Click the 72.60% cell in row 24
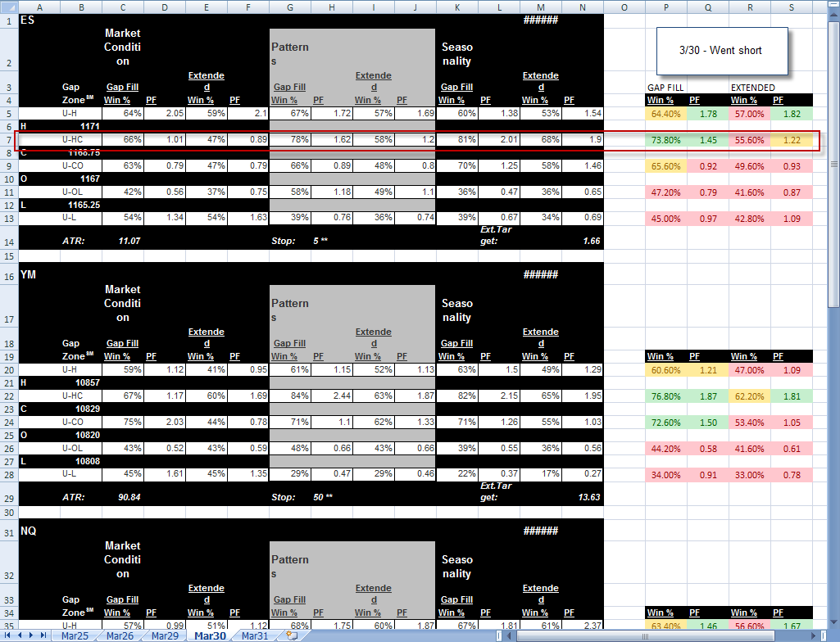This screenshot has width=840, height=642. (x=666, y=423)
